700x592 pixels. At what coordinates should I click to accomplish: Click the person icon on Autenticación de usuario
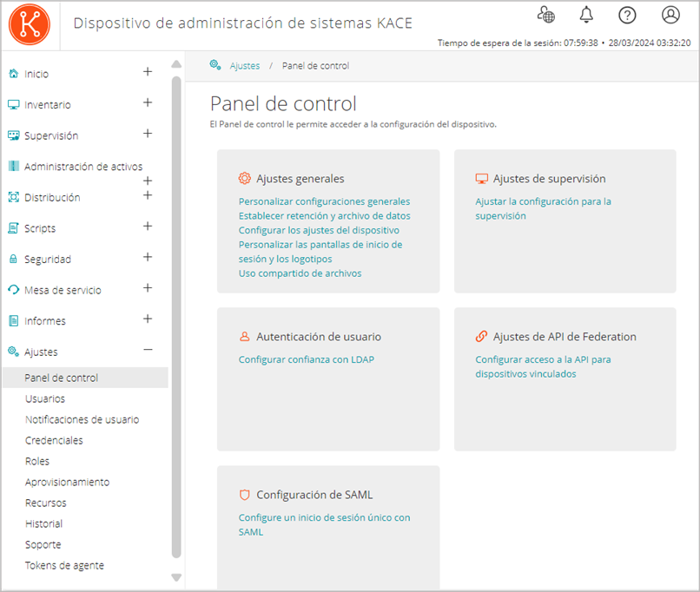[x=244, y=336]
